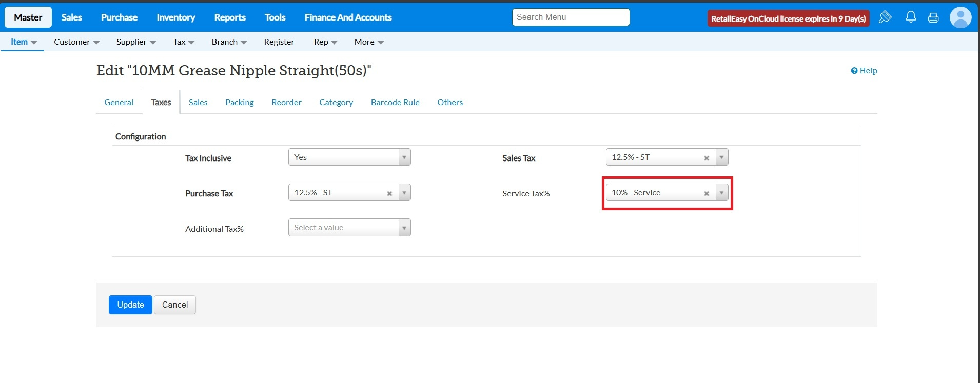Click the Update button
Screen dimensions: 980x383
[130, 305]
